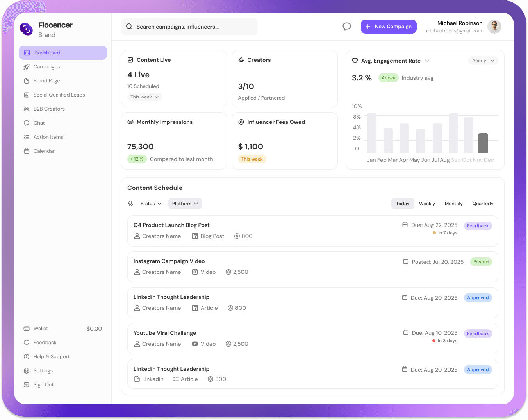Switch schedule view to Quarterly
Image resolution: width=528 pixels, height=420 pixels.
coord(483,204)
